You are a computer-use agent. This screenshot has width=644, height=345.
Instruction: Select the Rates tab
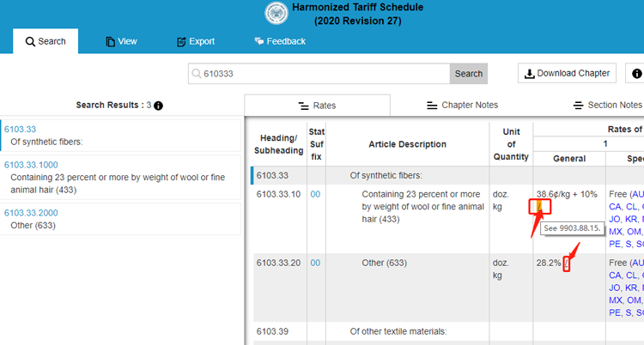pos(317,106)
